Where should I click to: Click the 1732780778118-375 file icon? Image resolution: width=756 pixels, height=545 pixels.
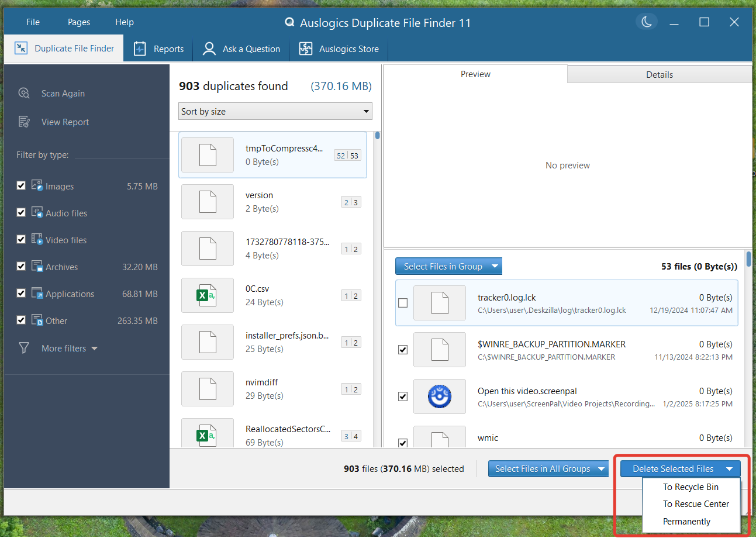208,249
